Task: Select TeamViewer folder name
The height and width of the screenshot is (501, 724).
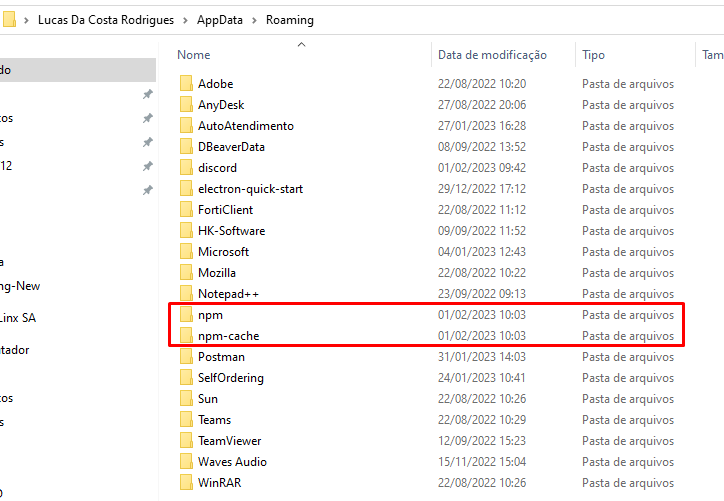Action: pyautogui.click(x=229, y=441)
